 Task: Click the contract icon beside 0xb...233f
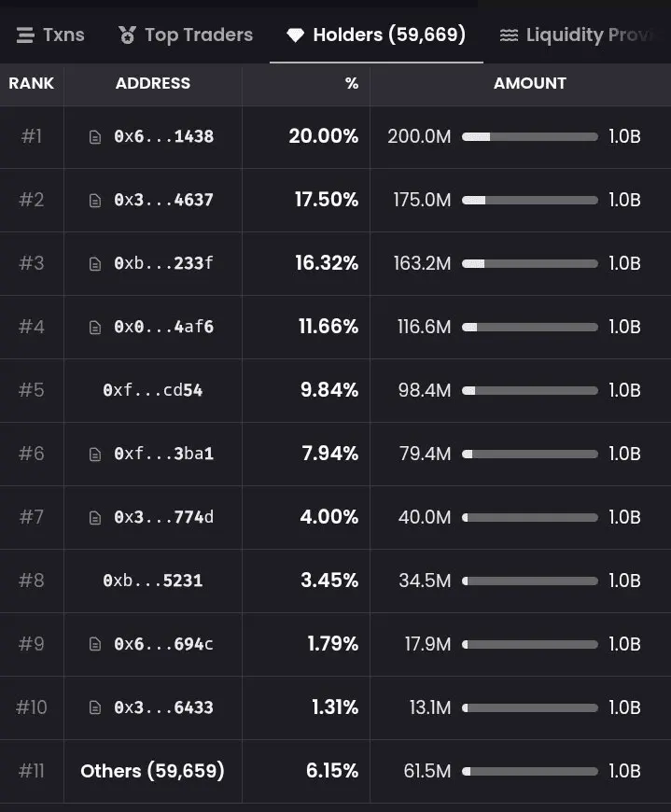95,264
